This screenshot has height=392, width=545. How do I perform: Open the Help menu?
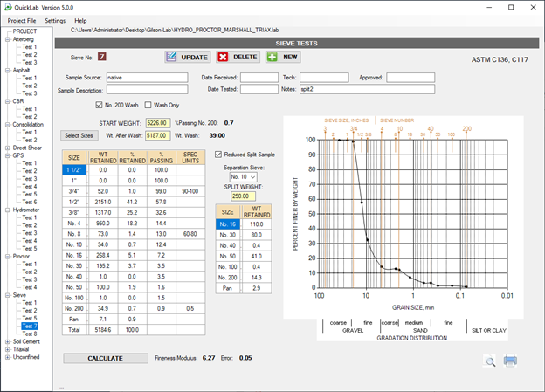[x=80, y=20]
